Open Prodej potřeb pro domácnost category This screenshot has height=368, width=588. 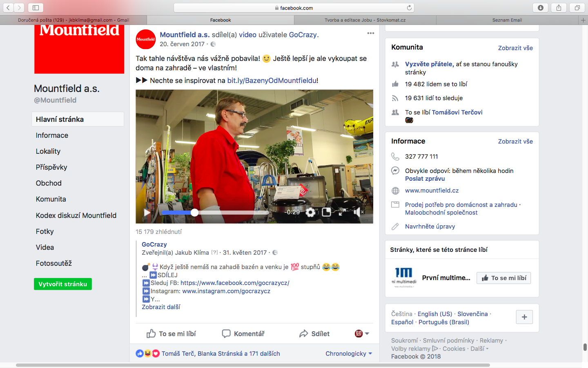point(461,205)
